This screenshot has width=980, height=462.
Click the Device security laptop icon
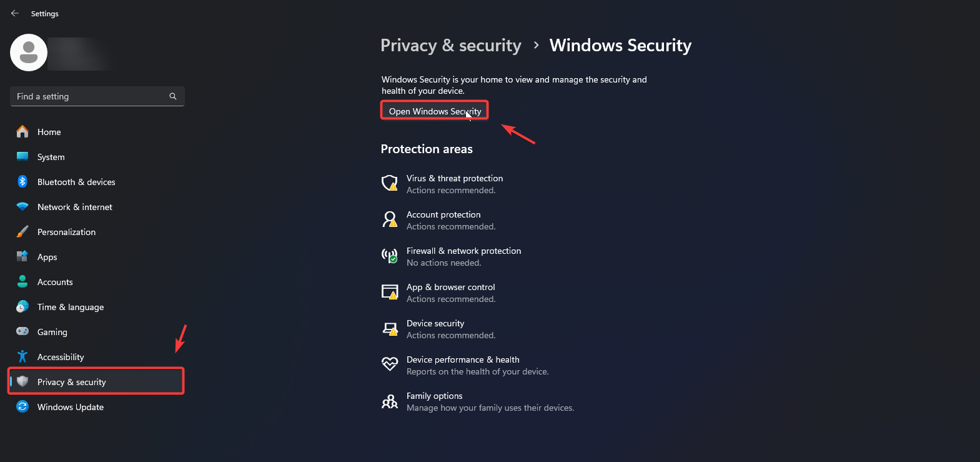pos(390,329)
